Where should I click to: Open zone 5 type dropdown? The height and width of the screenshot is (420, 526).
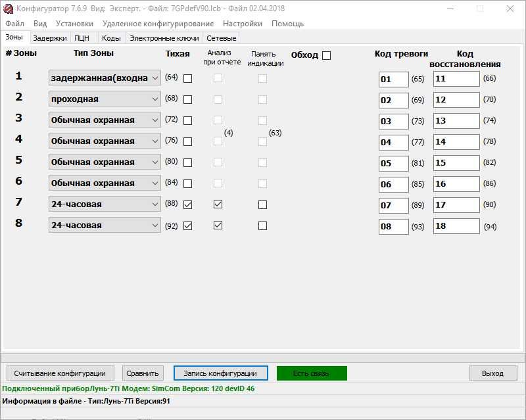coord(105,162)
